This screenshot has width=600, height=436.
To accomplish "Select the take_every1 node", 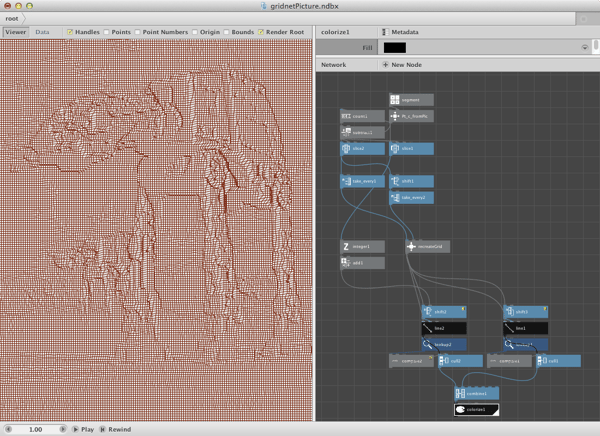I will click(362, 181).
